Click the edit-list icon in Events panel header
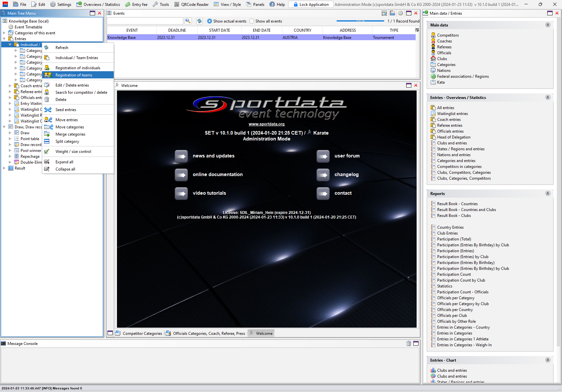 [x=384, y=13]
